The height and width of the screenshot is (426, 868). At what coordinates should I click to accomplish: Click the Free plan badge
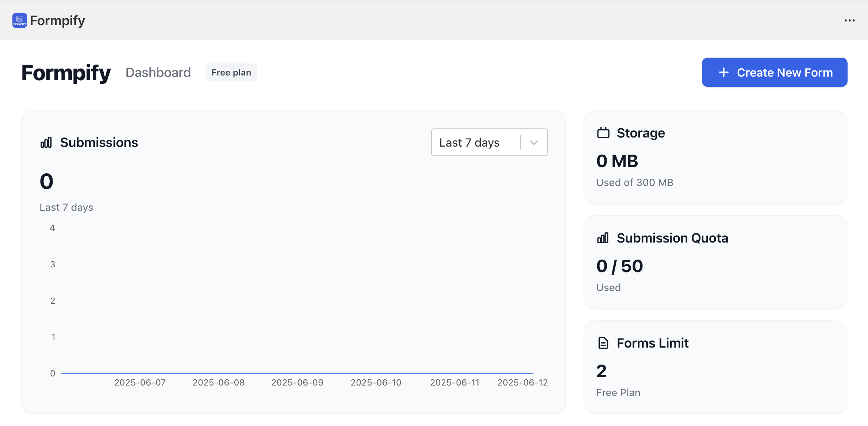[231, 73]
